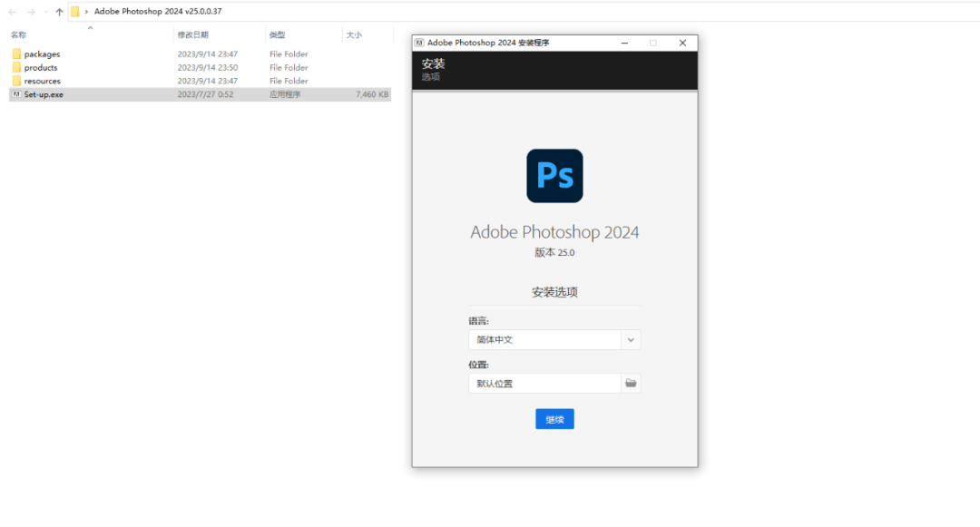
Task: Sort files by 类型 column header
Action: coord(278,35)
